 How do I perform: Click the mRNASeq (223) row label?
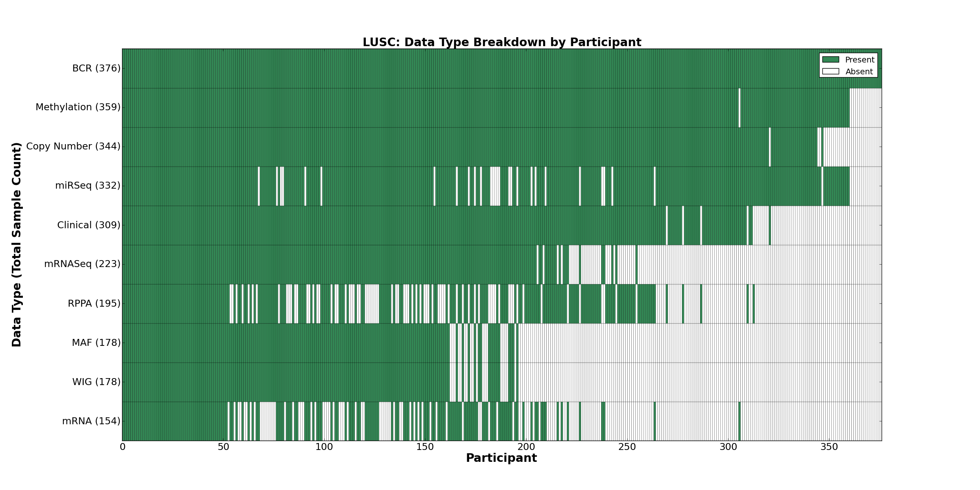point(82,264)
